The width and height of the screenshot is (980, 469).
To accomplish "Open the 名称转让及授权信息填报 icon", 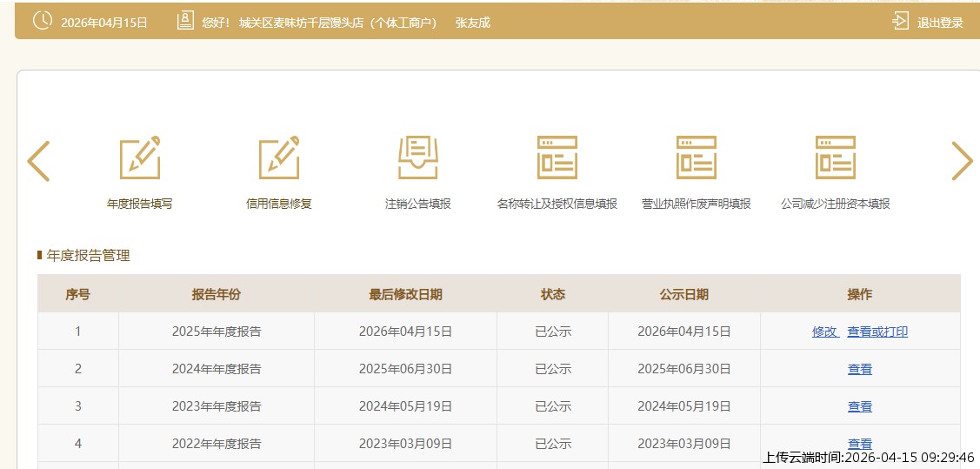I will 557,157.
